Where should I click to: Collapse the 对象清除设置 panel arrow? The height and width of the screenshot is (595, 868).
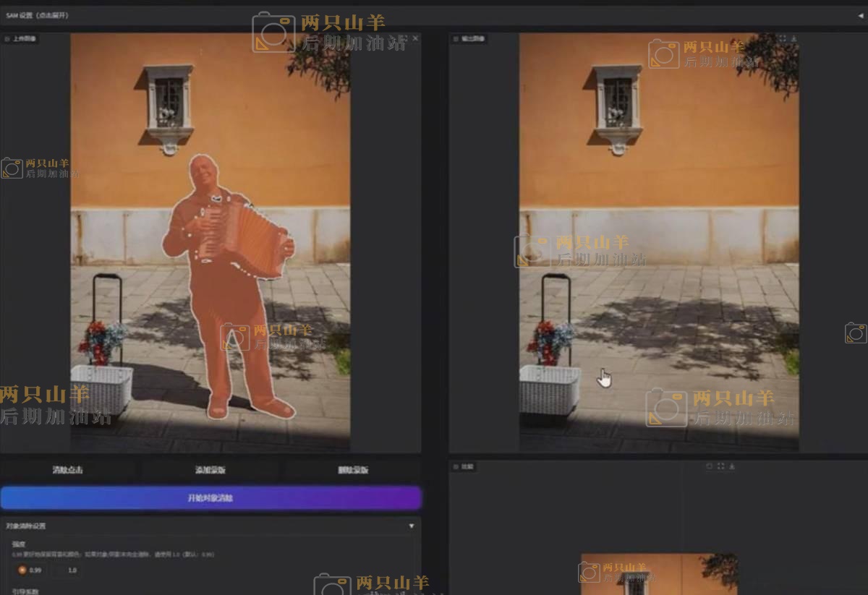[x=412, y=526]
